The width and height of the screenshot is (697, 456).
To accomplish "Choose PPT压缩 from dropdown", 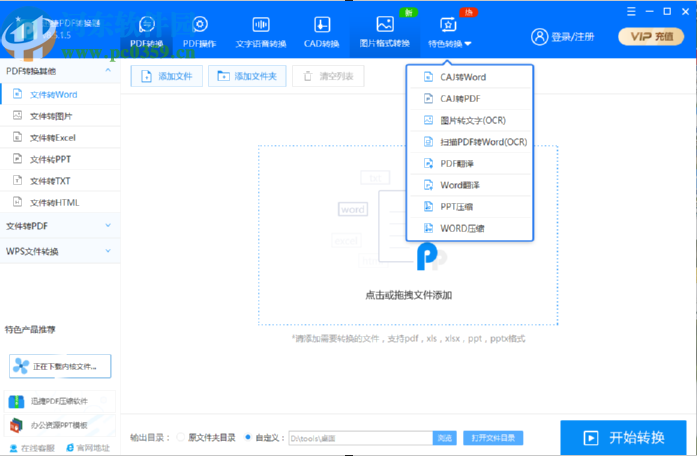I will 470,207.
